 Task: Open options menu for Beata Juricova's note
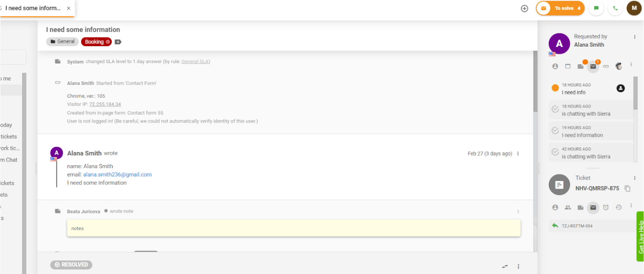pos(518,211)
